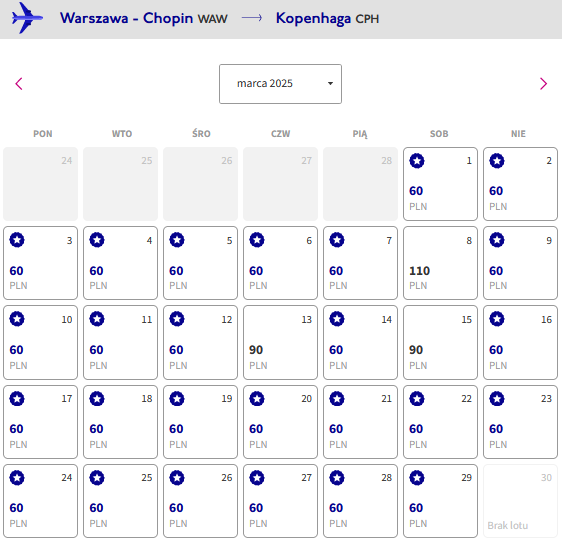Click the route arrow between WAW and CPH

252,18
